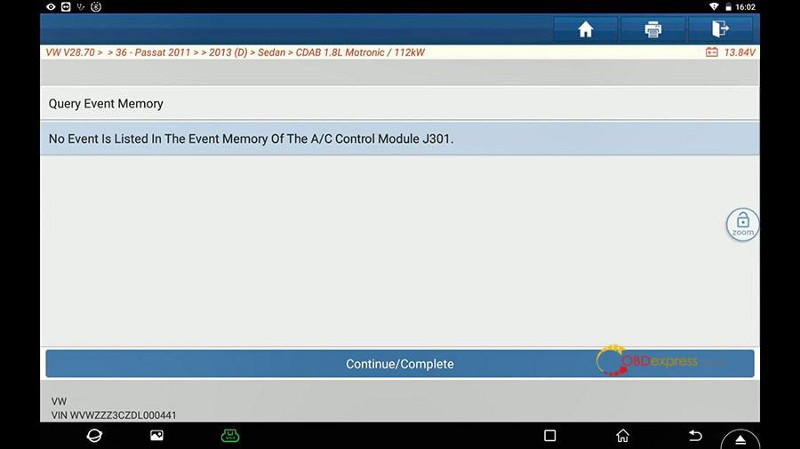Image resolution: width=800 pixels, height=449 pixels.
Task: Tap the VW V28.70 breadcrumb path
Action: [235, 52]
